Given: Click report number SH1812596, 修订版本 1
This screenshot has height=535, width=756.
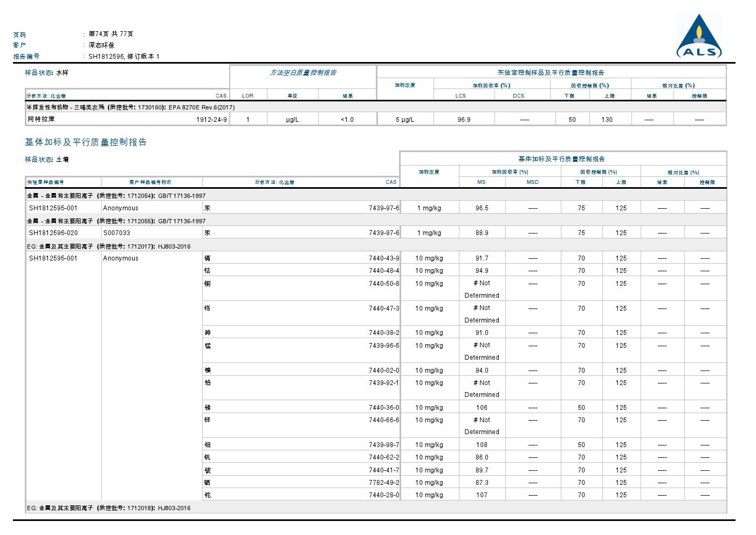Looking at the screenshot, I should point(124,56).
